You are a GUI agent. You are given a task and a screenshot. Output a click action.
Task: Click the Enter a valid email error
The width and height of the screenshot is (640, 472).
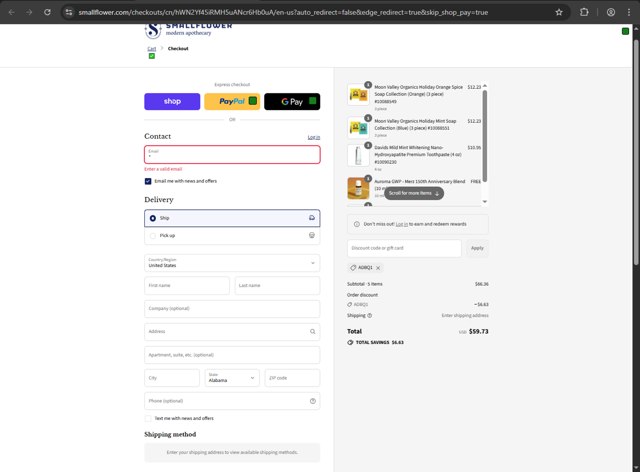[x=163, y=169]
